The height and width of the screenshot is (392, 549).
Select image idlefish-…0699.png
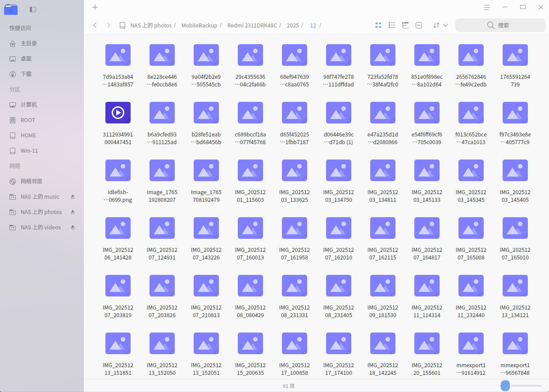click(x=118, y=181)
